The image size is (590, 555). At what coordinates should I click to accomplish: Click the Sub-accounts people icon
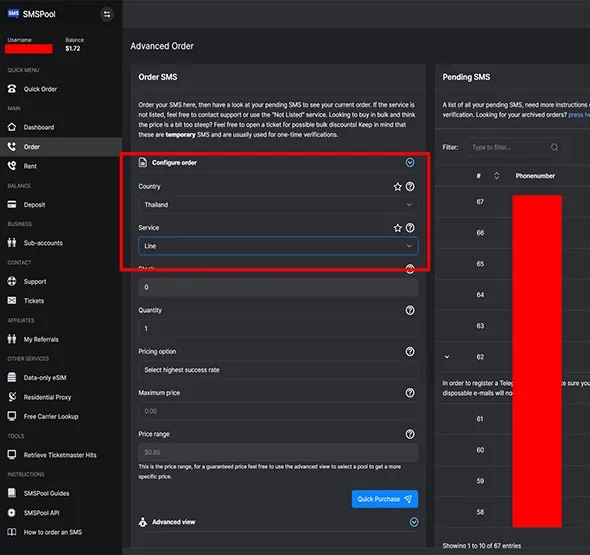[12, 243]
